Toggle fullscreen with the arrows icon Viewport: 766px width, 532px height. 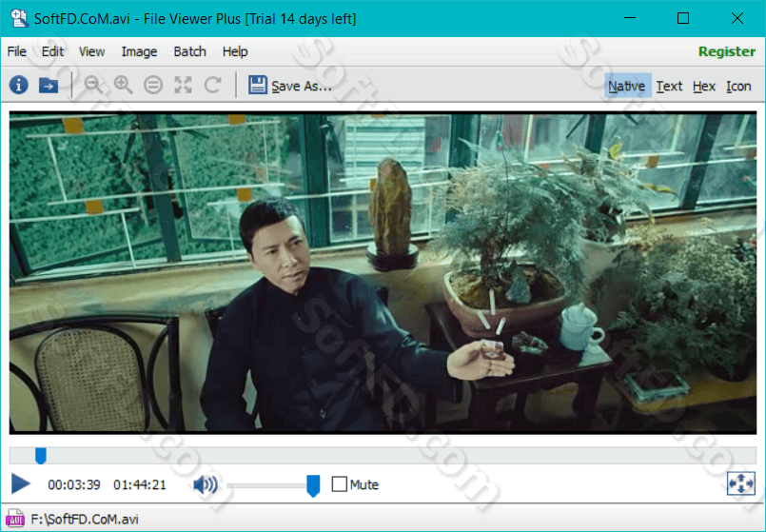click(x=741, y=483)
